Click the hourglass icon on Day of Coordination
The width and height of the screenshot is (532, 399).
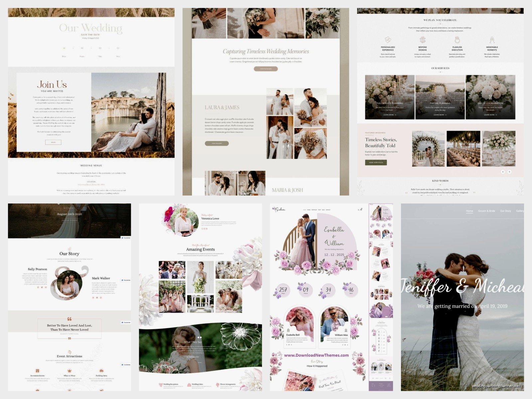pos(490,97)
